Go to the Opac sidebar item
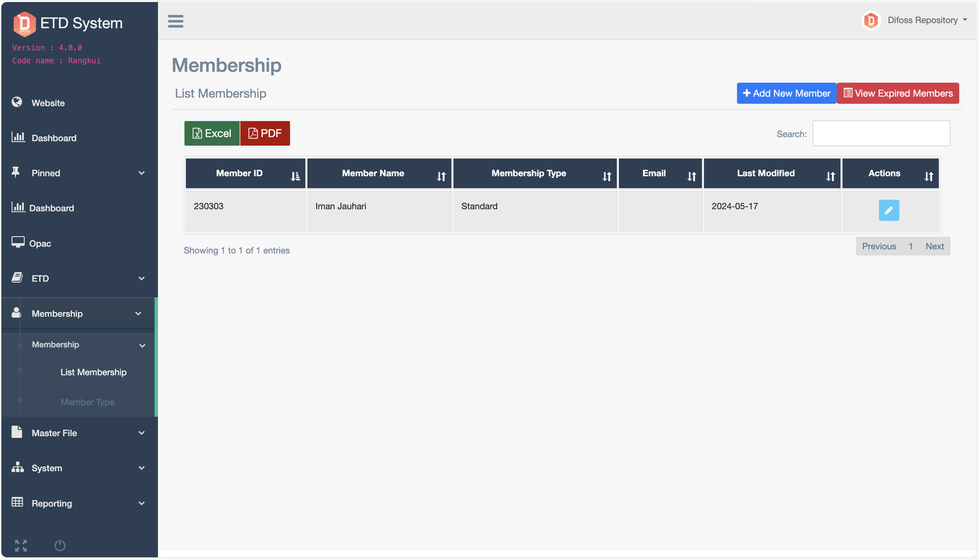Viewport: 979px width, 560px height. click(40, 244)
